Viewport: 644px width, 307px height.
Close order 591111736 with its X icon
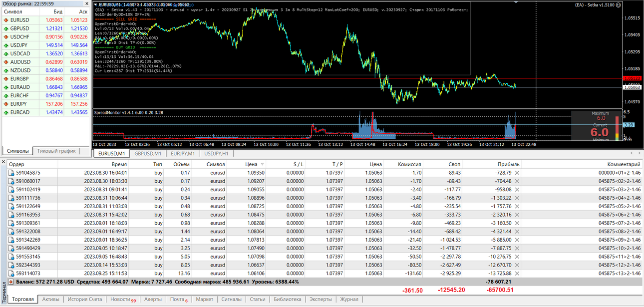tap(517, 198)
